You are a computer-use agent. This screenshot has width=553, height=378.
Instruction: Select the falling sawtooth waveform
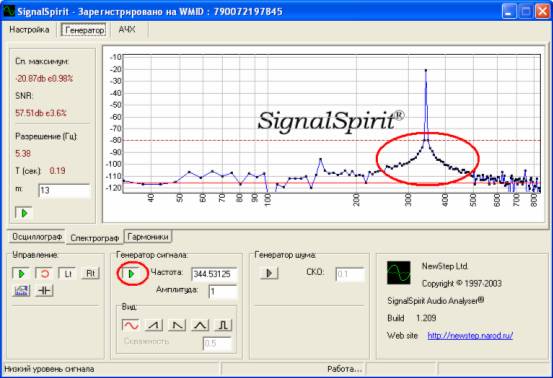pyautogui.click(x=177, y=325)
